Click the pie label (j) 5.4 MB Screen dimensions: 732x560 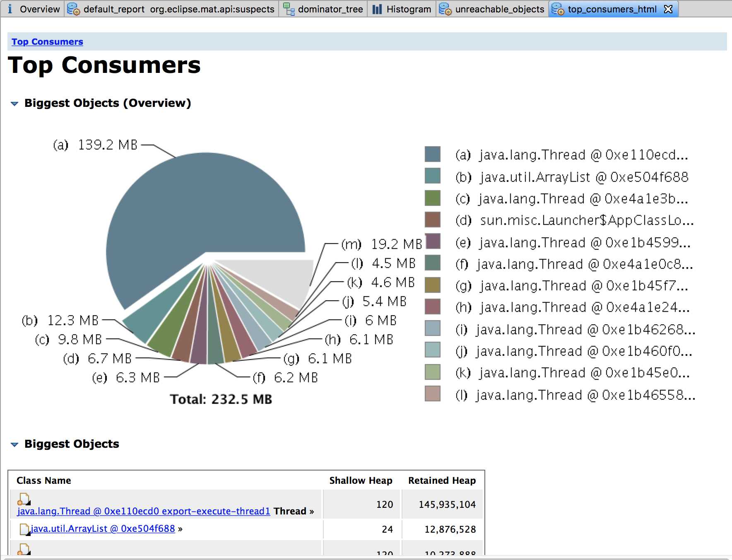374,301
